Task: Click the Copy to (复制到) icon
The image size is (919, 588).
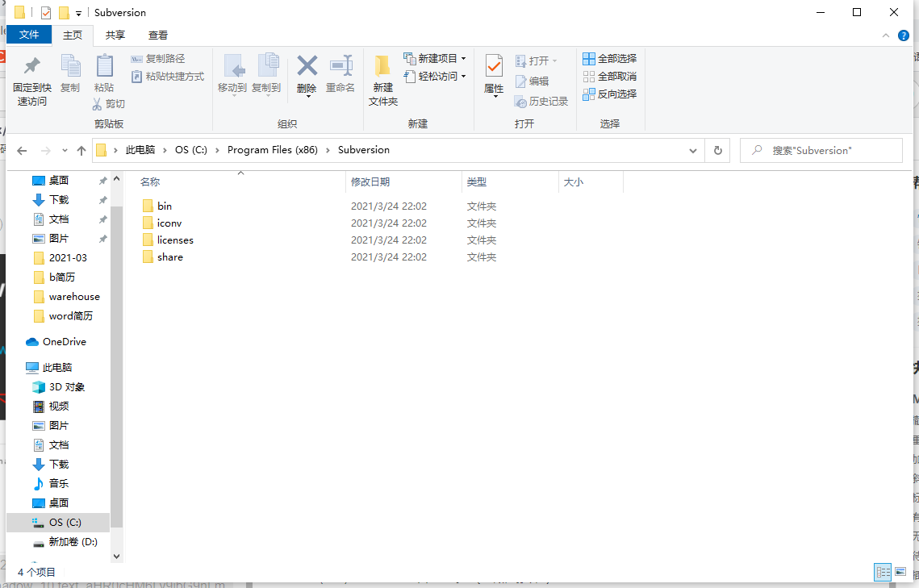Action: [x=267, y=65]
